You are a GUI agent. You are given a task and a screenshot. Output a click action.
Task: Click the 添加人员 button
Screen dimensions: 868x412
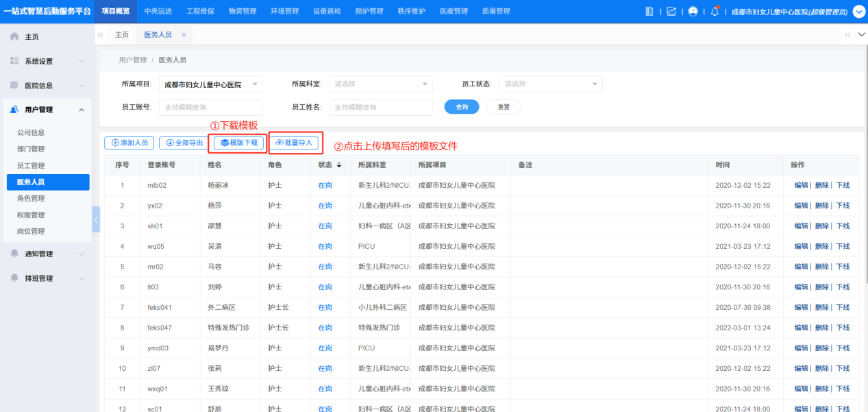(129, 143)
